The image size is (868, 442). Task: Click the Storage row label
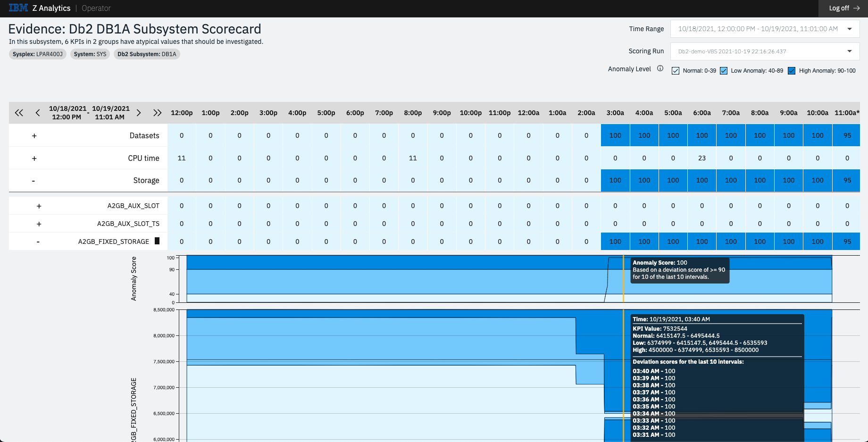(146, 180)
